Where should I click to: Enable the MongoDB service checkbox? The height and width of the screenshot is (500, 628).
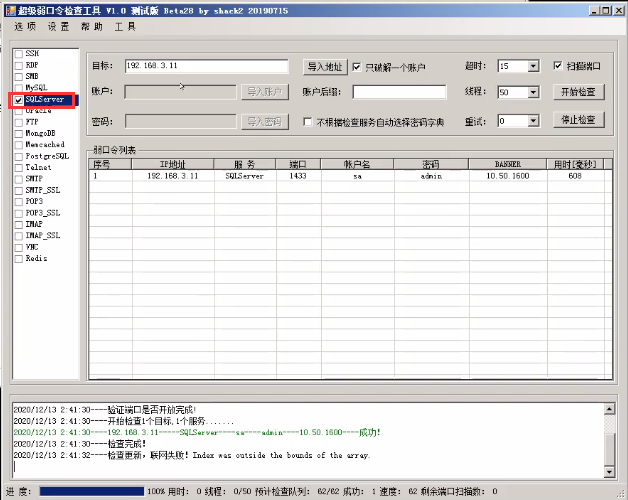(19, 133)
